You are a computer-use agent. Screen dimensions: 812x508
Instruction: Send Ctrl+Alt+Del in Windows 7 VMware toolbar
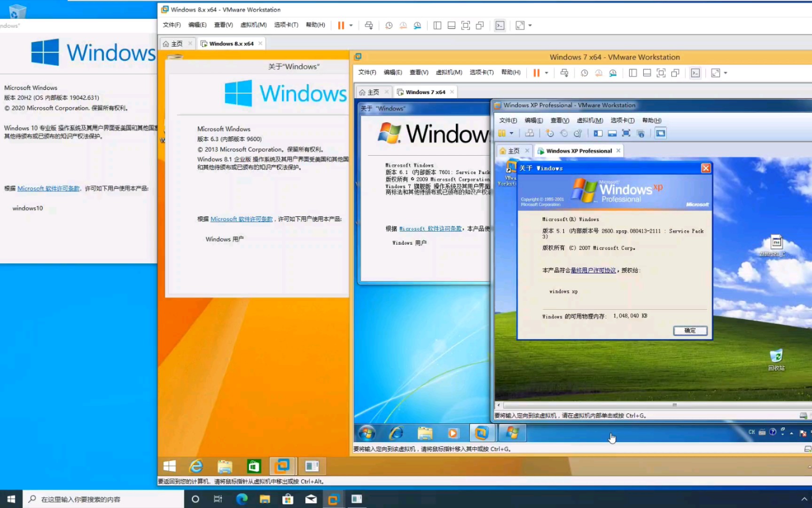point(564,73)
